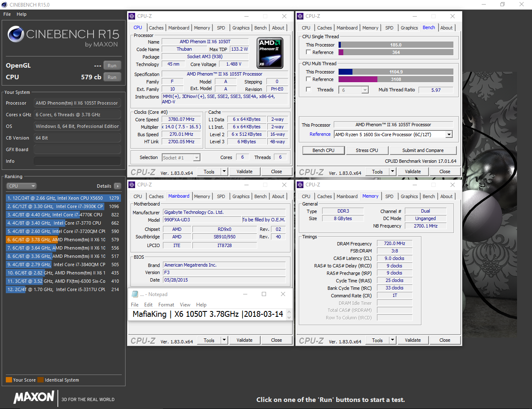
Task: Switch to Graphics tab in Bench CPU-Z window
Action: pos(409,28)
